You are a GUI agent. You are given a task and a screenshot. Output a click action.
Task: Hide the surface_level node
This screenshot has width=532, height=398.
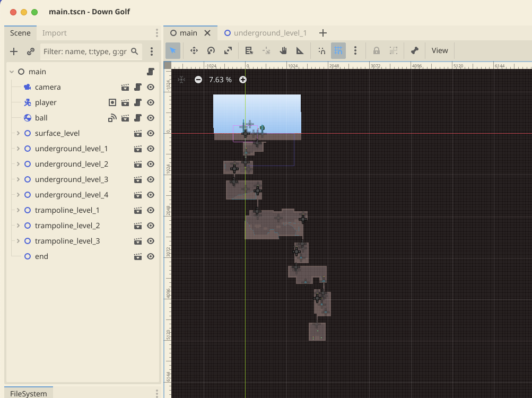(151, 133)
